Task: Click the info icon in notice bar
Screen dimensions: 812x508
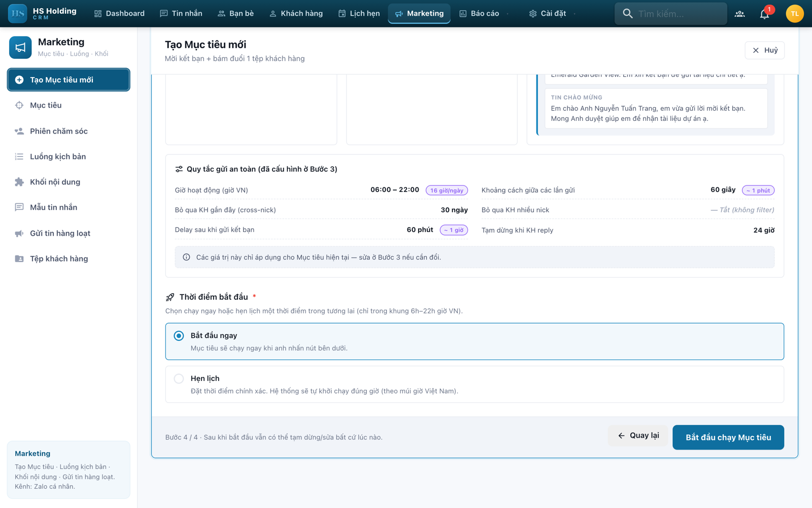Action: click(x=186, y=257)
